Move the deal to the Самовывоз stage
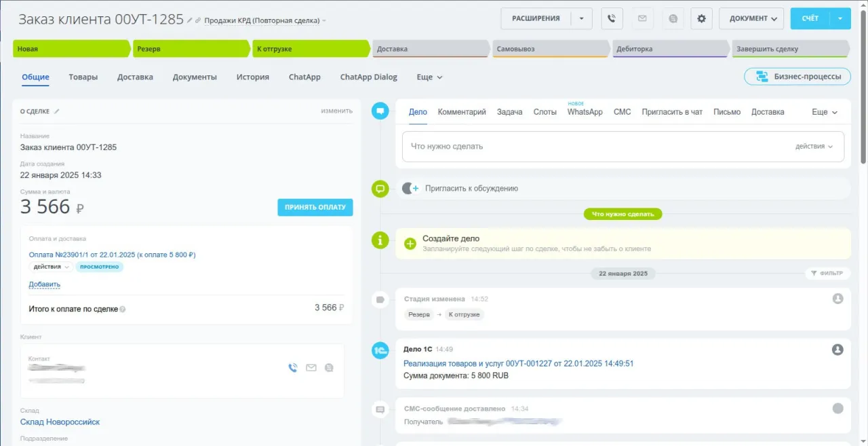Screen dimensions: 868x446 [x=551, y=49]
